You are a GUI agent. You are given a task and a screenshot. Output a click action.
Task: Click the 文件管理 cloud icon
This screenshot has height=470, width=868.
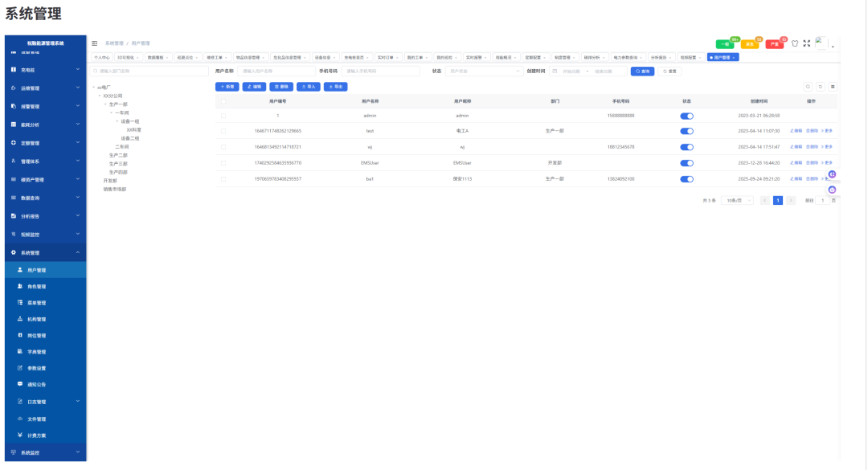(20, 419)
